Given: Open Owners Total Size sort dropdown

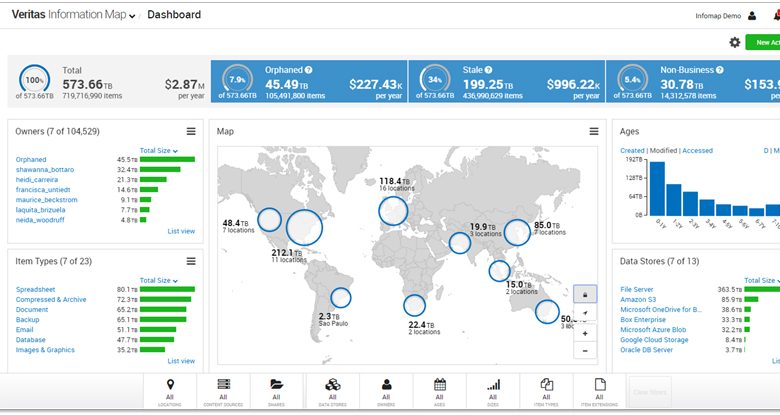Looking at the screenshot, I should pos(159,150).
